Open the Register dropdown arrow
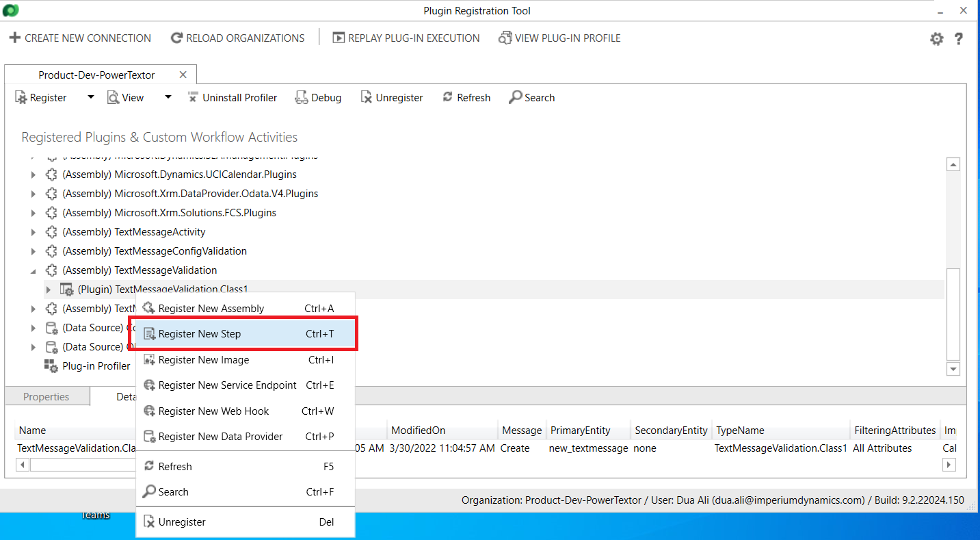 [90, 97]
